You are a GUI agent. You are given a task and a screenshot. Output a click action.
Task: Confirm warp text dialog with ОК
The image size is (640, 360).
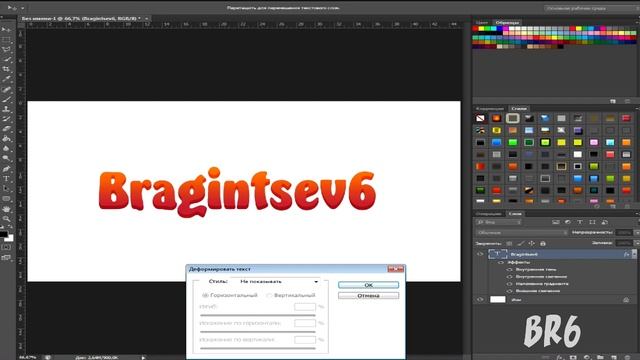(368, 285)
